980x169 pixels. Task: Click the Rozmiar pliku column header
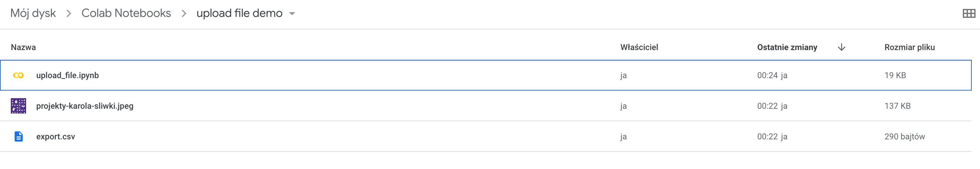click(910, 47)
